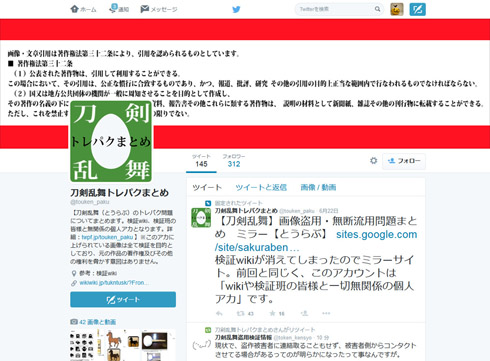
Task: Click the camera icon beside 42 画像と動画
Action: pyautogui.click(x=74, y=322)
